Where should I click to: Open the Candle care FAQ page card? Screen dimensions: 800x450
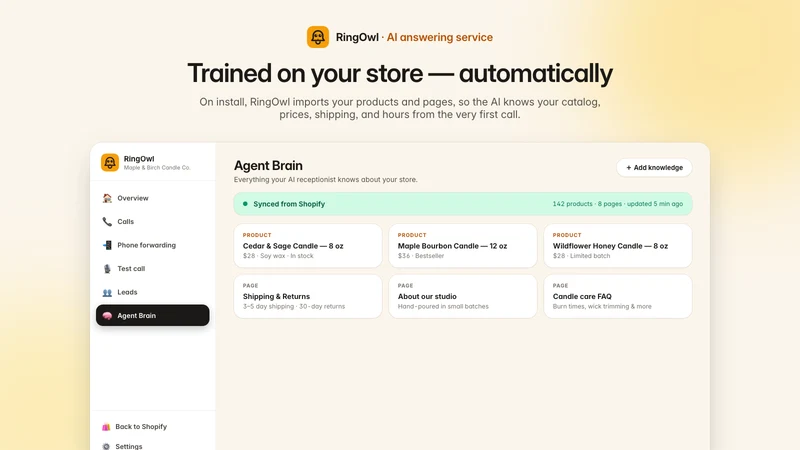[x=618, y=296]
